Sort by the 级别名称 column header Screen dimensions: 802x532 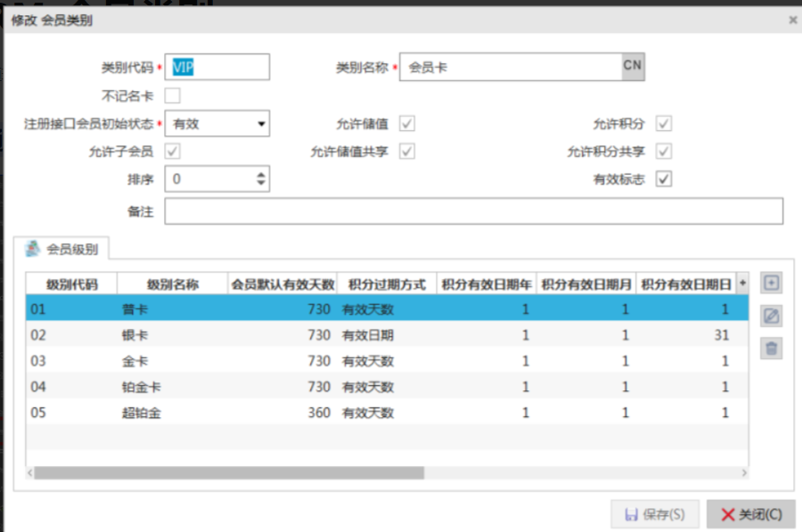[172, 284]
